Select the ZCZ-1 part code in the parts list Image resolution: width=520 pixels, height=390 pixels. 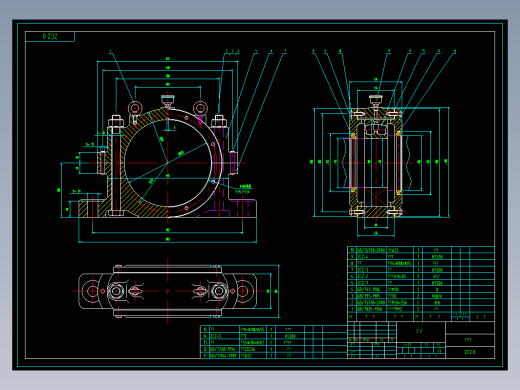tap(363, 283)
